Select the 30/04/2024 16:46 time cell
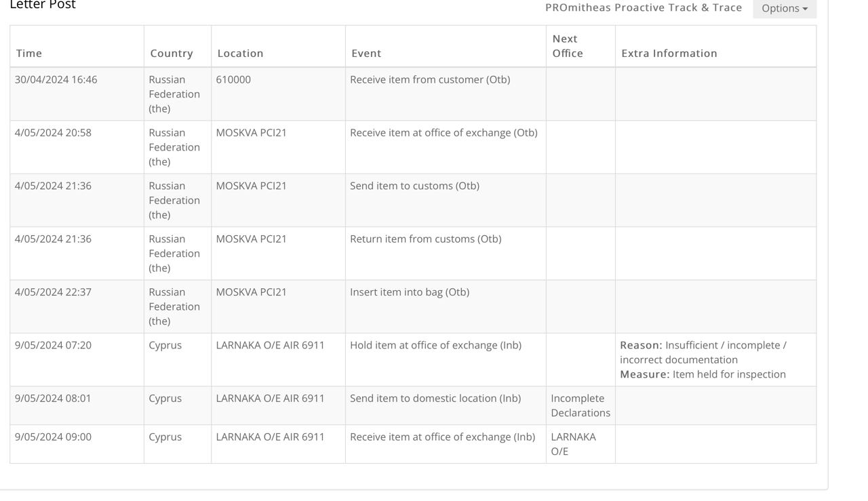Screen dimensions: 868x501 (56, 79)
